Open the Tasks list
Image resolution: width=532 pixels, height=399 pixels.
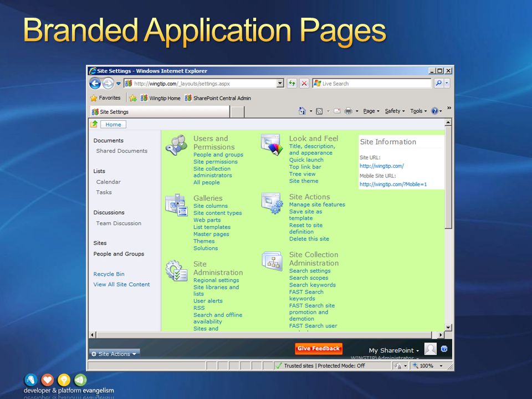tap(104, 192)
